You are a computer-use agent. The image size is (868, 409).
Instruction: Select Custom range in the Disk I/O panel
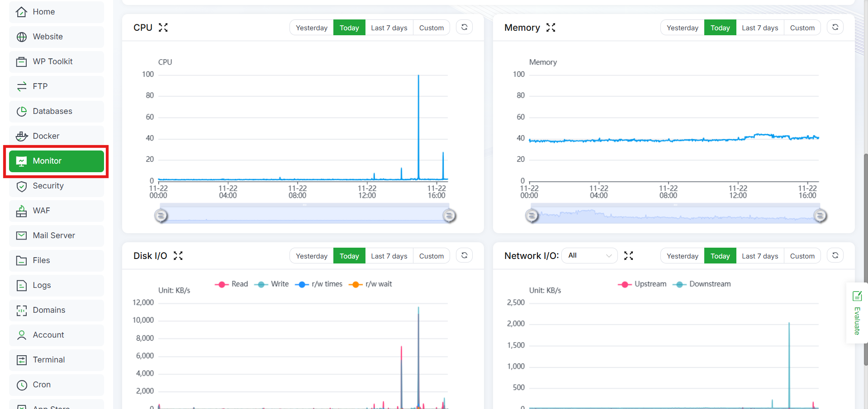click(432, 256)
